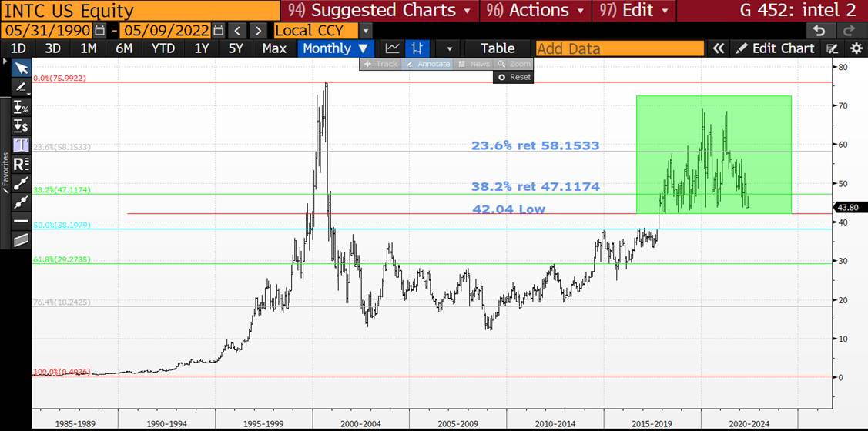Select the 42.04 Low annotation

(x=508, y=209)
